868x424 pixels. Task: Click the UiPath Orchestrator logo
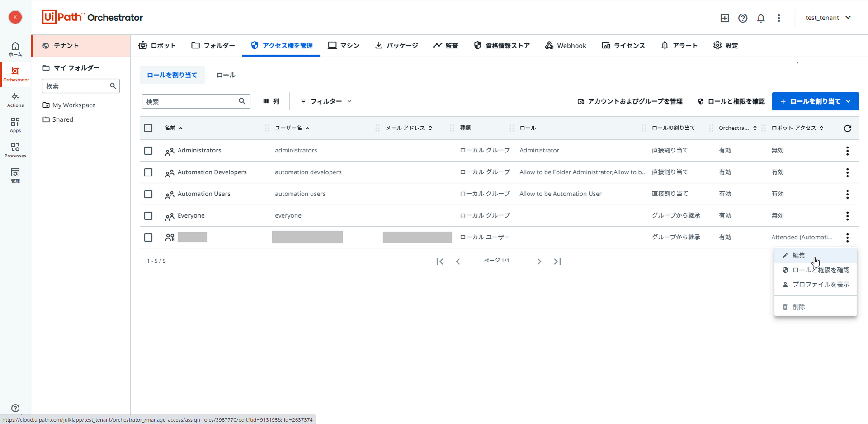tap(92, 17)
